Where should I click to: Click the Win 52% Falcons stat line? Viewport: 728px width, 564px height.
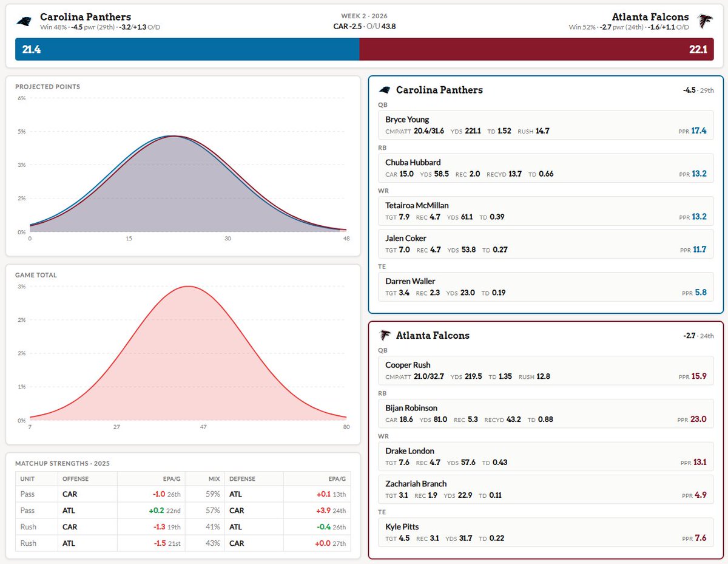click(629, 27)
